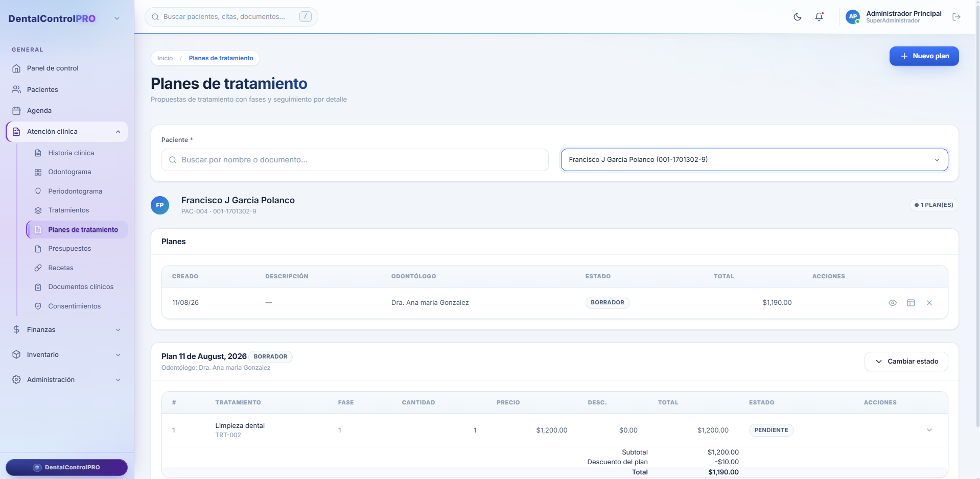Click the slash shortcut badge in search bar
This screenshot has width=980, height=479.
306,16
